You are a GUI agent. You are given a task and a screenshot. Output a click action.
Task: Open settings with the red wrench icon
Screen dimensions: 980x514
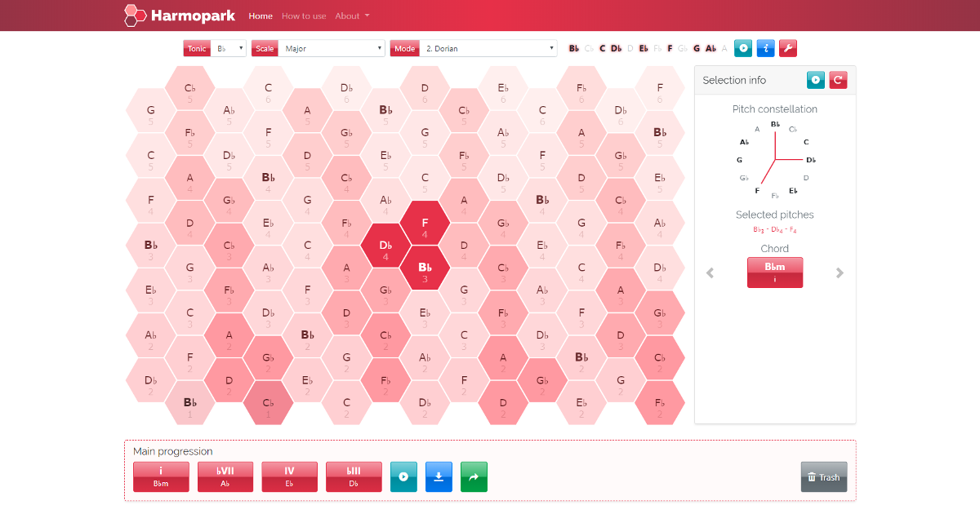787,48
